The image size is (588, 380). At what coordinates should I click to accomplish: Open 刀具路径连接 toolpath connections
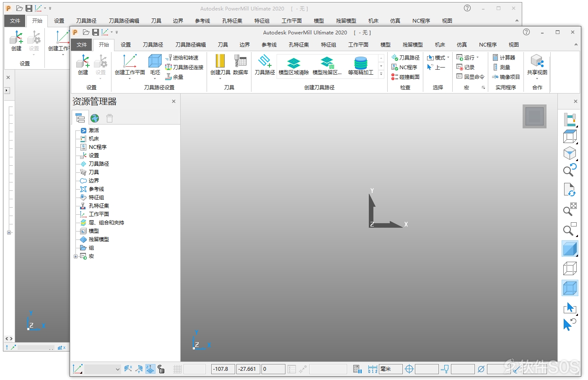coord(184,67)
